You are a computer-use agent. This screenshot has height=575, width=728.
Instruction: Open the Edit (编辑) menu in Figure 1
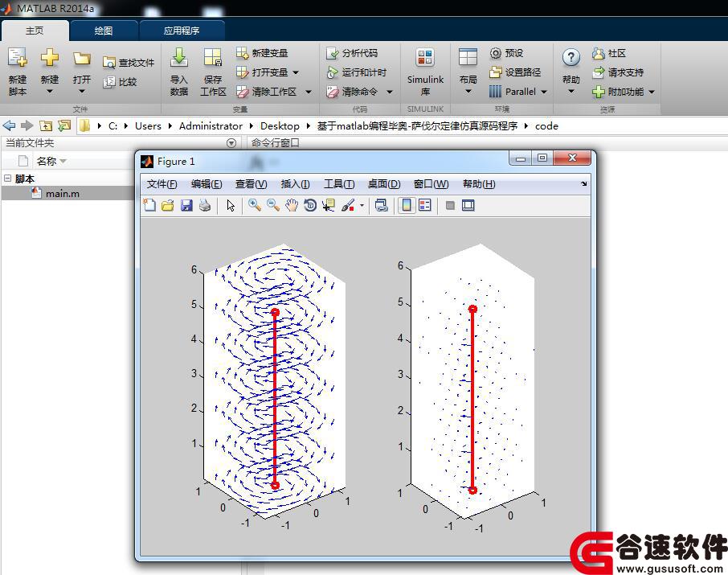coord(207,184)
